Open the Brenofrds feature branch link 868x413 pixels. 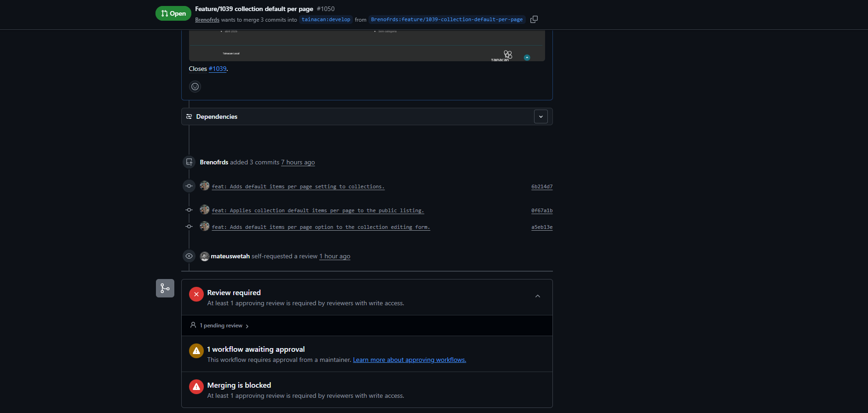(447, 19)
